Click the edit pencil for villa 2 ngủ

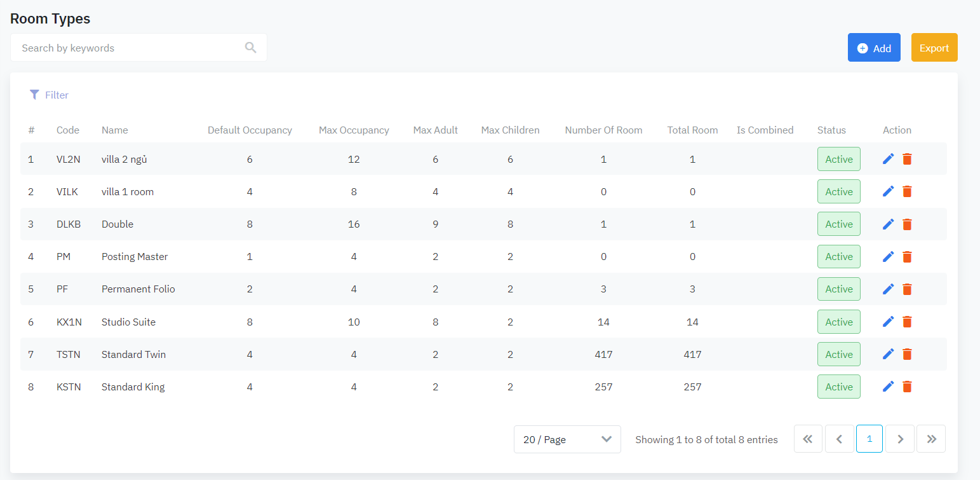[888, 159]
